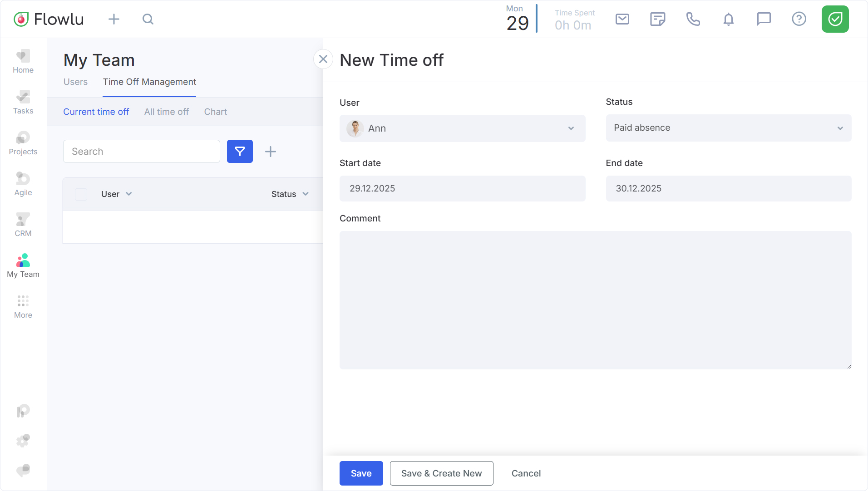Open the notes icon in header
Screen dimensions: 868x491
(657, 19)
